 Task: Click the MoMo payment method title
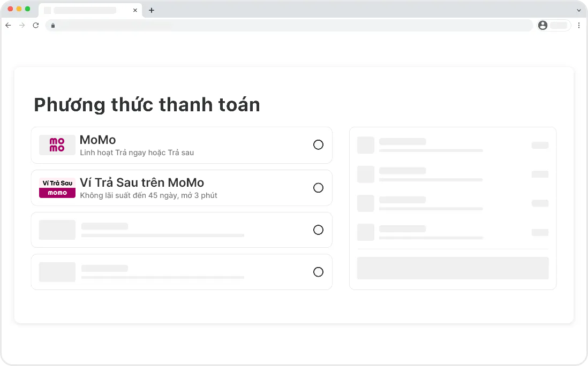(97, 140)
